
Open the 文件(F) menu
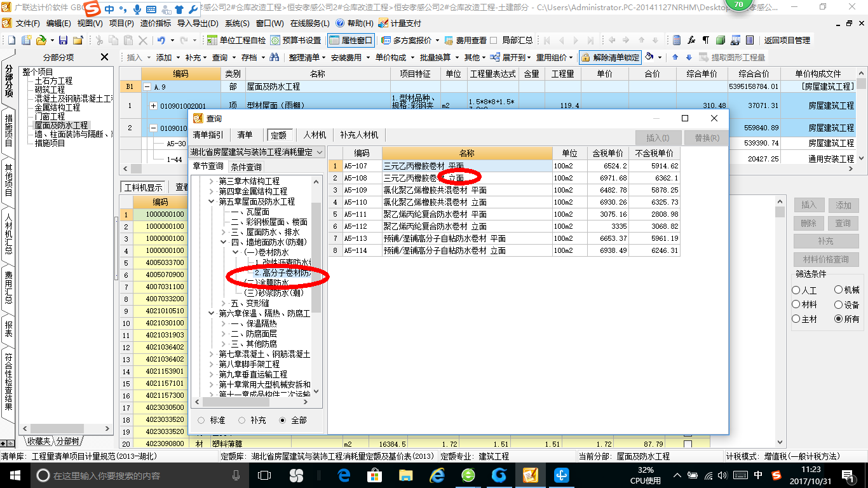[x=27, y=23]
